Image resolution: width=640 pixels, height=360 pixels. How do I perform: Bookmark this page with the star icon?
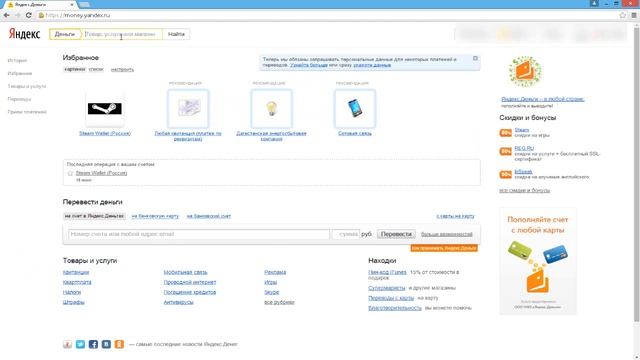point(622,15)
